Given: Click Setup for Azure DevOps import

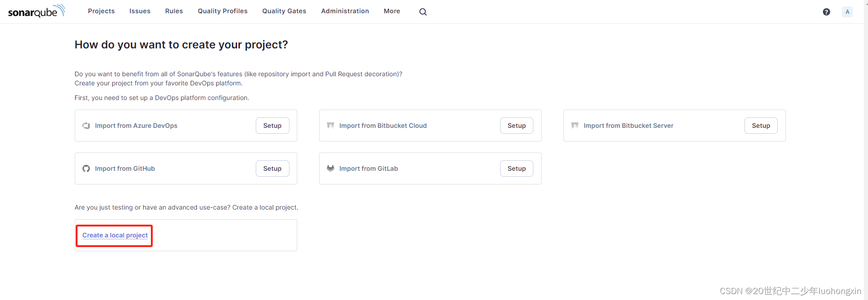Looking at the screenshot, I should tap(273, 126).
